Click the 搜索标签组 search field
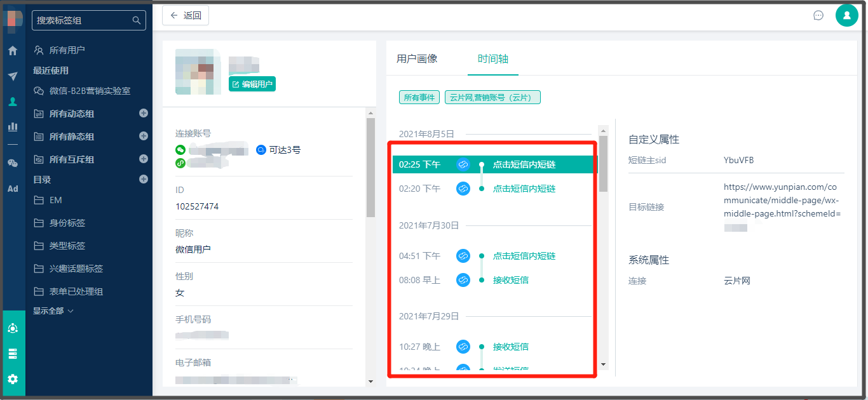The image size is (868, 400). coord(83,20)
